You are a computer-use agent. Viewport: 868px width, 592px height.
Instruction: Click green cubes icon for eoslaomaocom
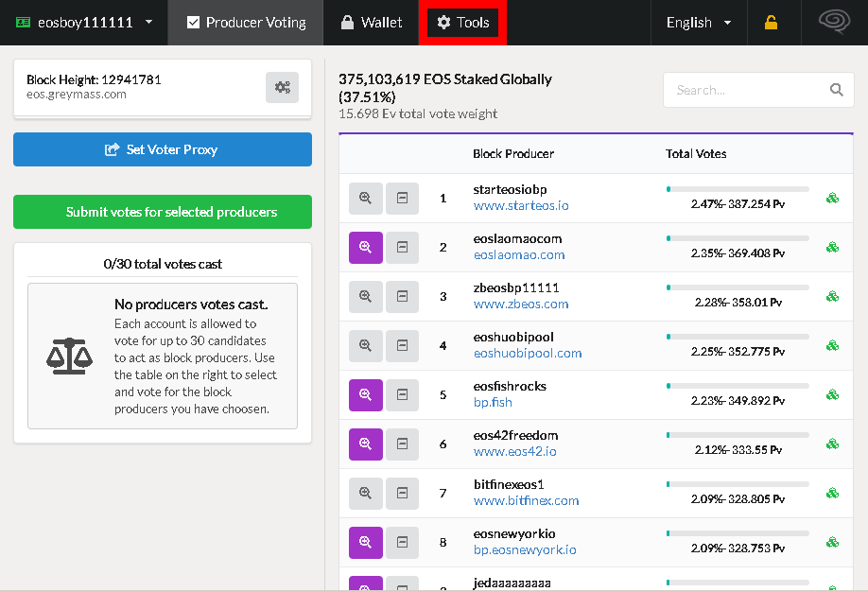pos(833,247)
